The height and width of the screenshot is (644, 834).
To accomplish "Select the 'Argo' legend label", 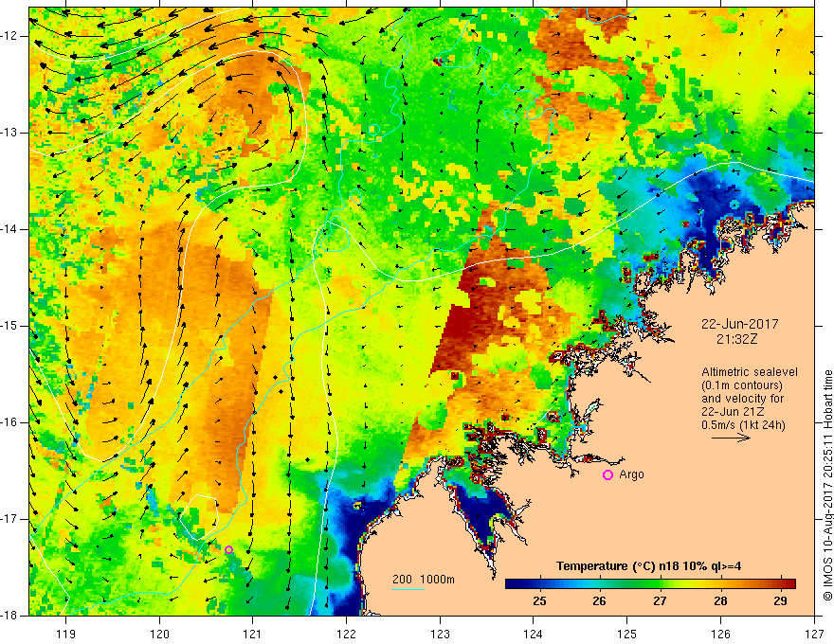I will coord(631,474).
